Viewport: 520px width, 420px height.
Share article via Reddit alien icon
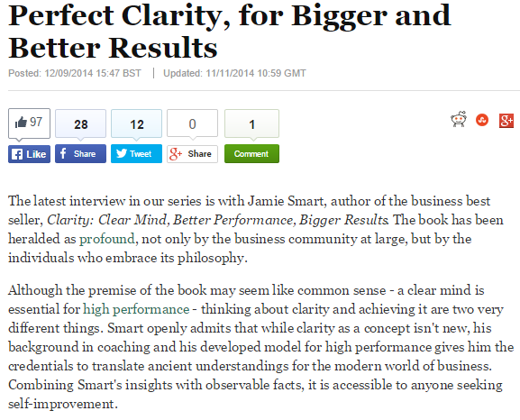459,120
